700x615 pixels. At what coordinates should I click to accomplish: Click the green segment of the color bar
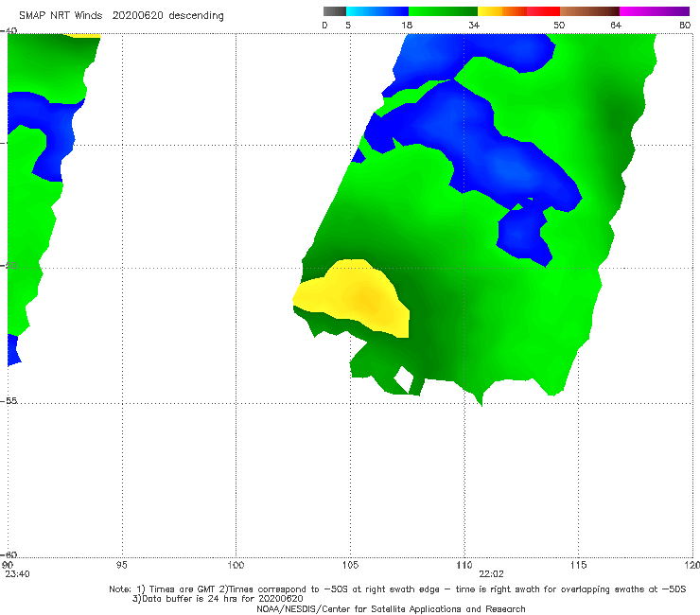point(443,11)
